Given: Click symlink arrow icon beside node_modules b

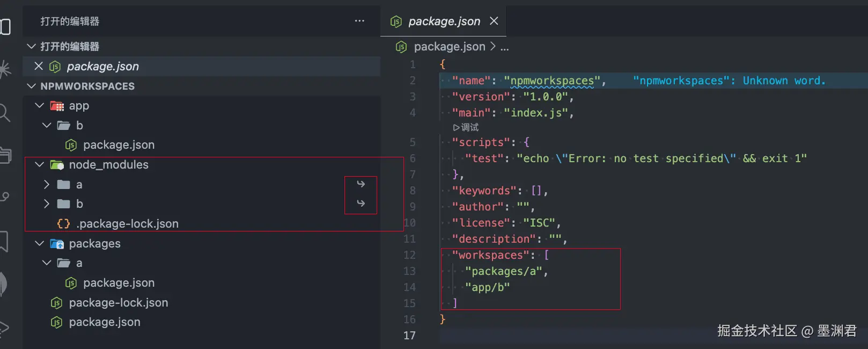Looking at the screenshot, I should point(361,203).
